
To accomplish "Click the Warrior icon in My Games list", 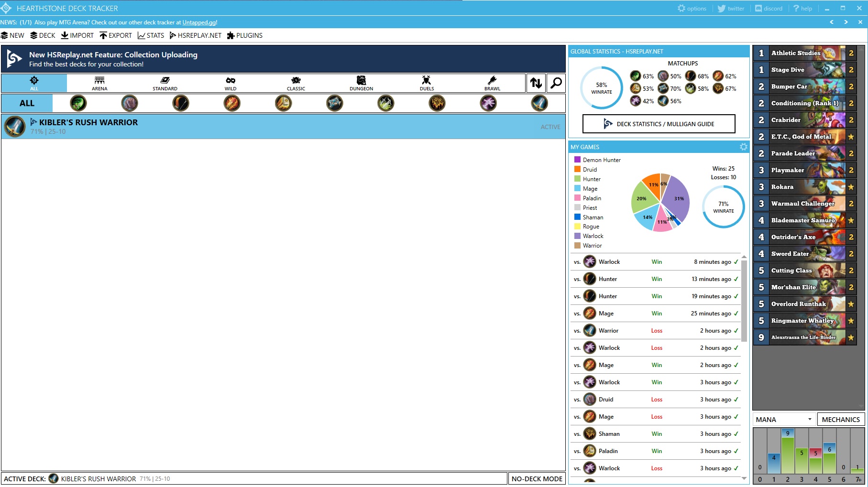I will tap(590, 331).
